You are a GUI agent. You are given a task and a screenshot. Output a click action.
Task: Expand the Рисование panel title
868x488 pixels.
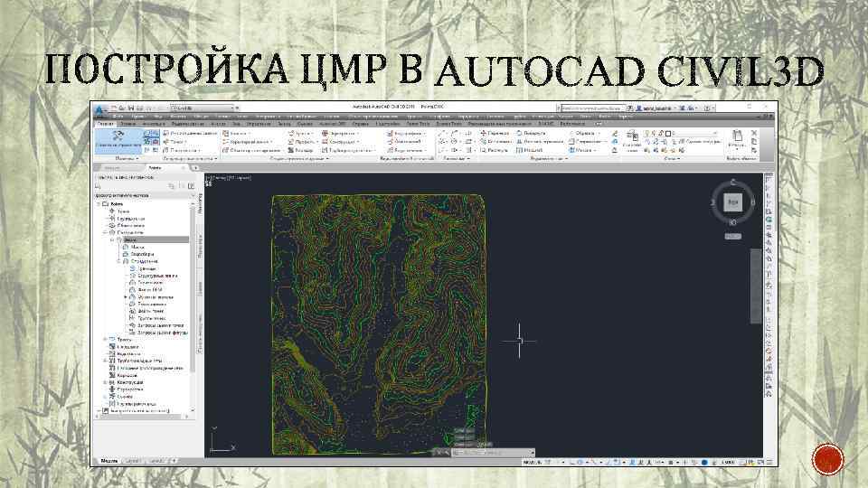click(456, 158)
